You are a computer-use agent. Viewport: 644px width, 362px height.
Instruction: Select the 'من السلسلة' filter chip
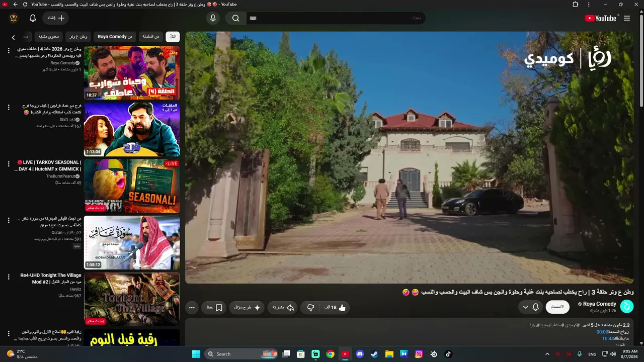click(x=150, y=36)
